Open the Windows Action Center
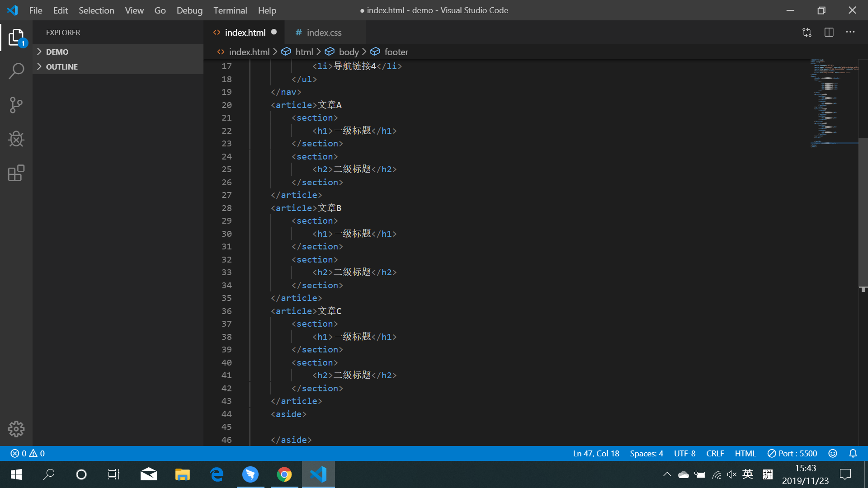 [845, 474]
